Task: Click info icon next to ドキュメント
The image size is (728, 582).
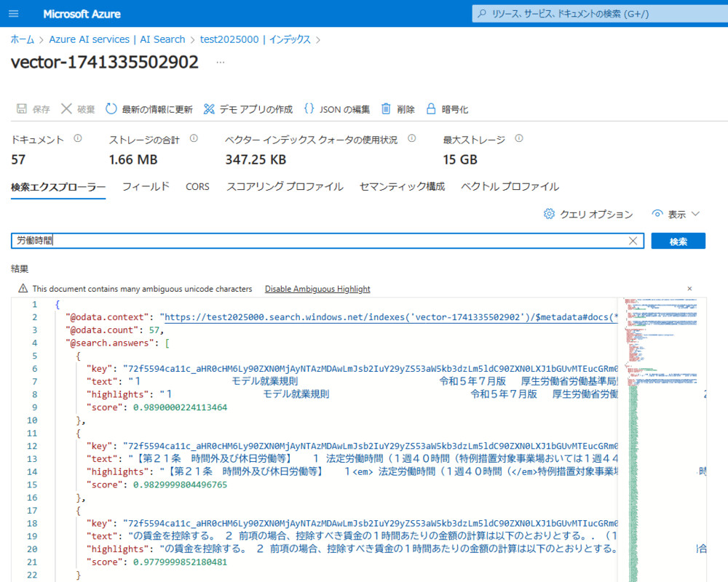Action: [x=78, y=139]
